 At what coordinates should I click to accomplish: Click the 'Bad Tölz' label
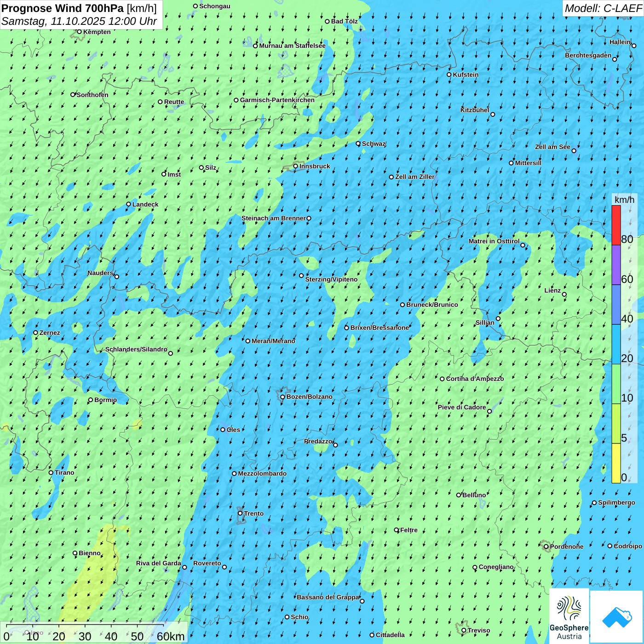[345, 21]
